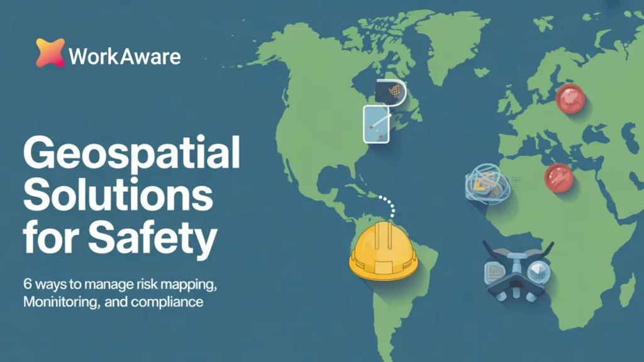Click the clipboard map card icon
Screen dimensions: 644x362
click(x=375, y=124)
